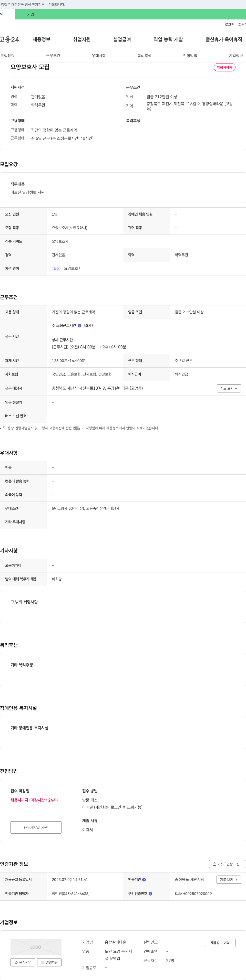Image resolution: width=246 pixels, height=980 pixels.
Task: Open the 직업 능력 개발 menu
Action: click(168, 39)
